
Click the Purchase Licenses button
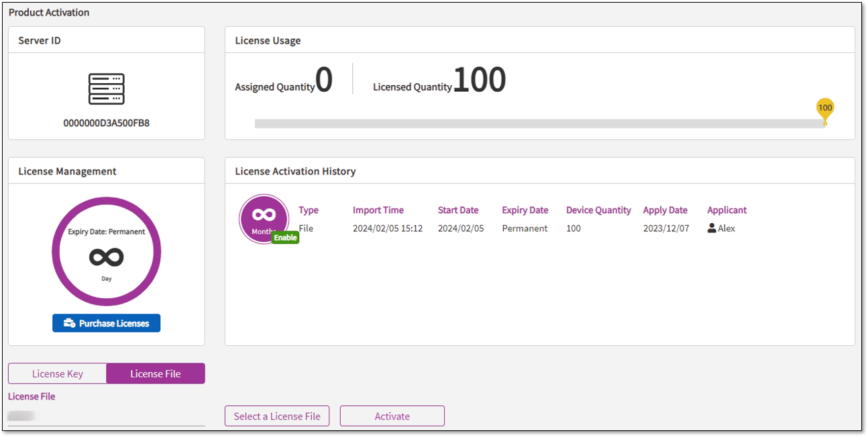[106, 322]
